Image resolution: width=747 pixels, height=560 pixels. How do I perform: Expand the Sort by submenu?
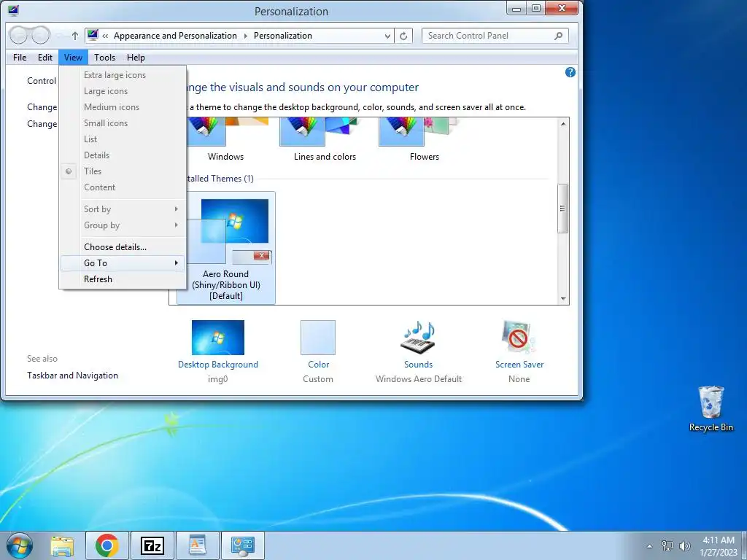tap(123, 209)
